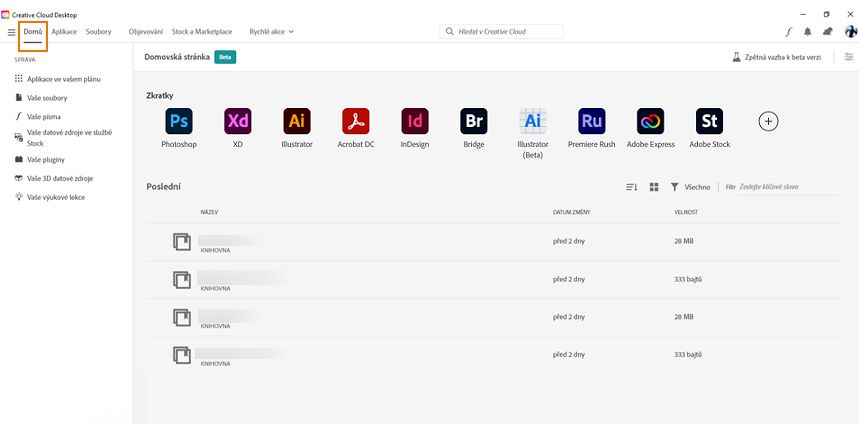This screenshot has width=859, height=424.
Task: Click library icon of last 333 bajtů row
Action: 182,355
